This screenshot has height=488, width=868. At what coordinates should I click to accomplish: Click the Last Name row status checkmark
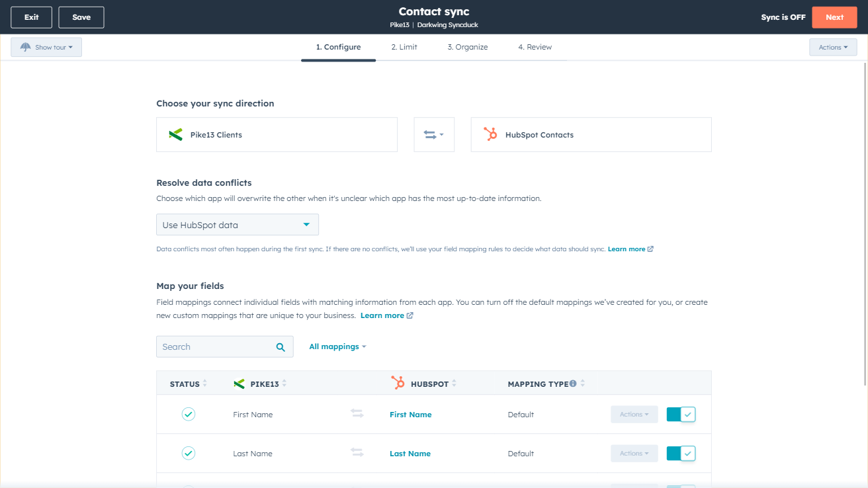189,454
